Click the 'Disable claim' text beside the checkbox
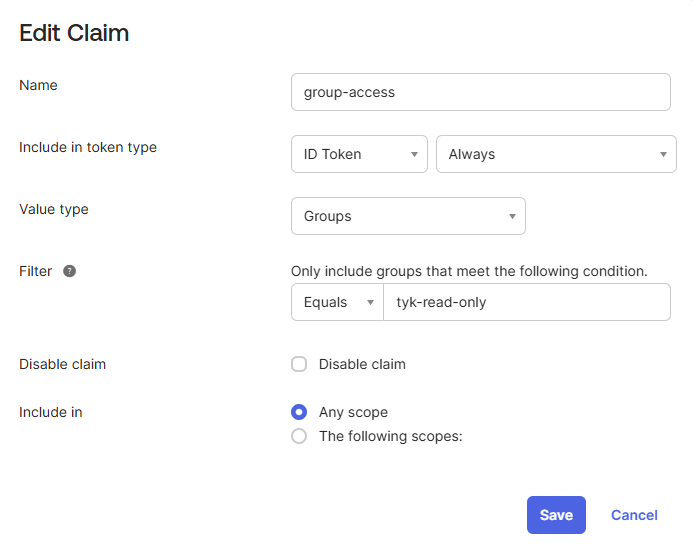The image size is (693, 550). tap(362, 364)
